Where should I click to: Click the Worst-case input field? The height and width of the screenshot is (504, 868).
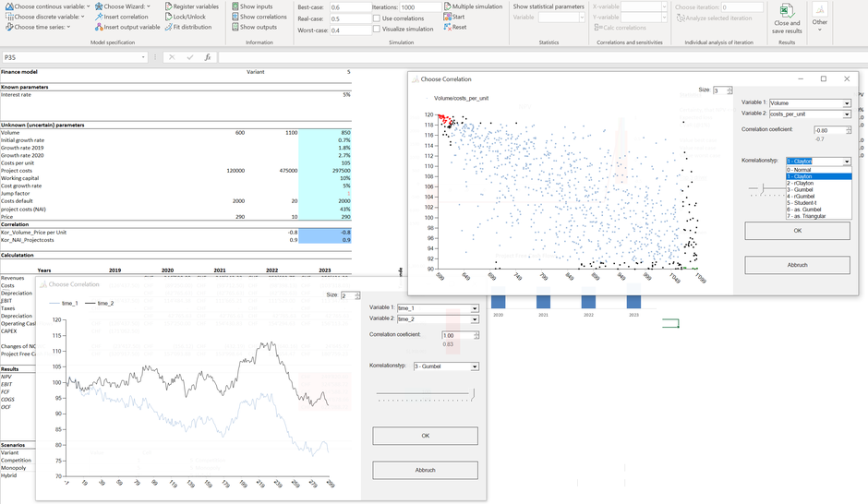350,30
